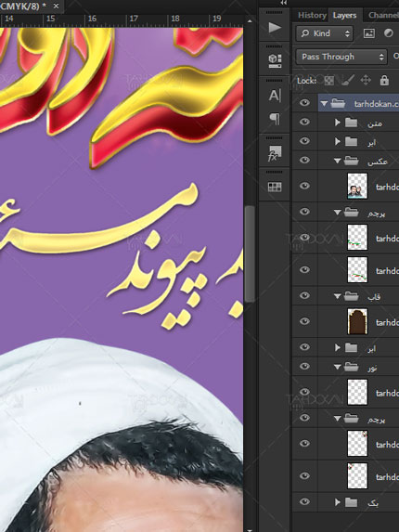
Task: Select the قاب group name
Action: point(374,297)
